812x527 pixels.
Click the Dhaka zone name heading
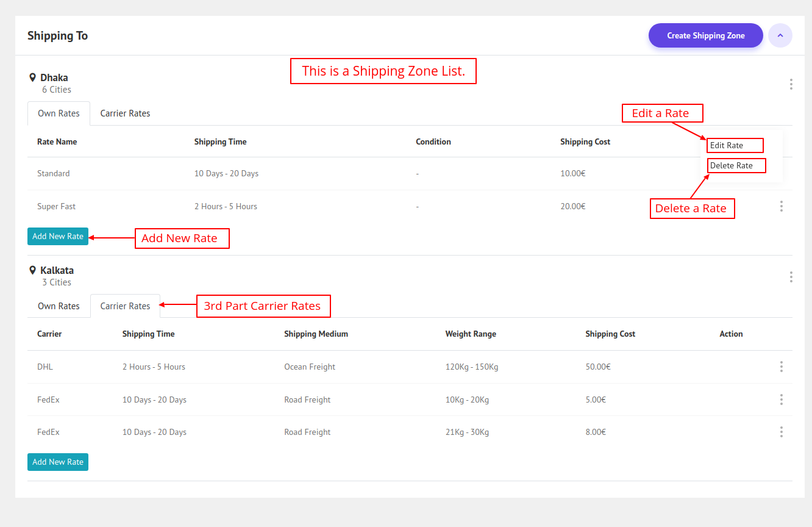pos(54,78)
